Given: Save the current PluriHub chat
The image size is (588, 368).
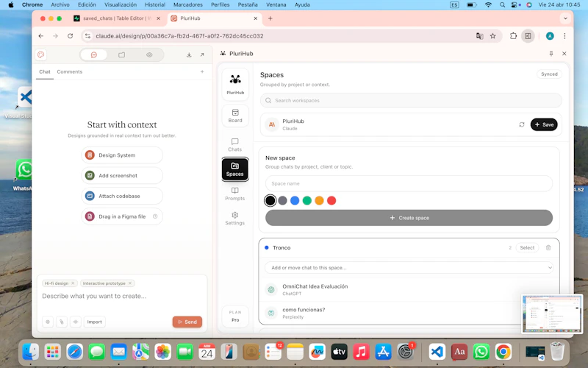Looking at the screenshot, I should [544, 124].
